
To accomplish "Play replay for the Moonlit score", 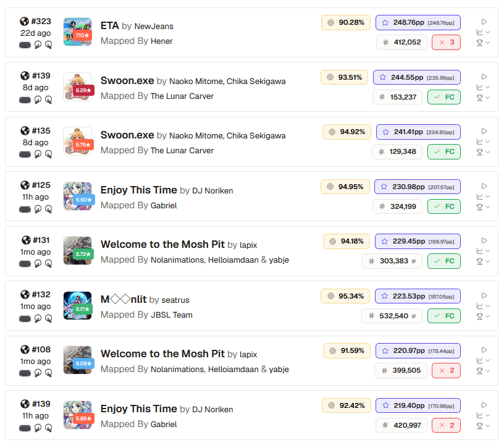I will click(x=484, y=295).
